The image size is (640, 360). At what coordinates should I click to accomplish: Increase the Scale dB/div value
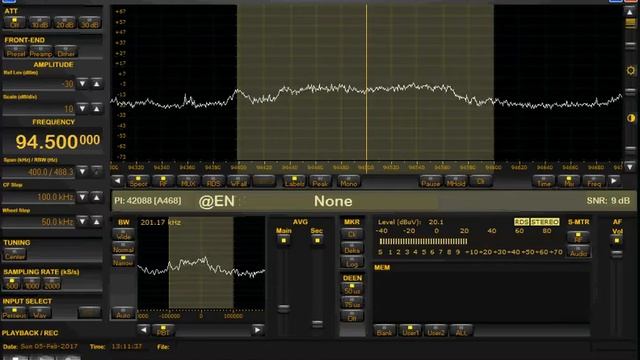pyautogui.click(x=97, y=109)
